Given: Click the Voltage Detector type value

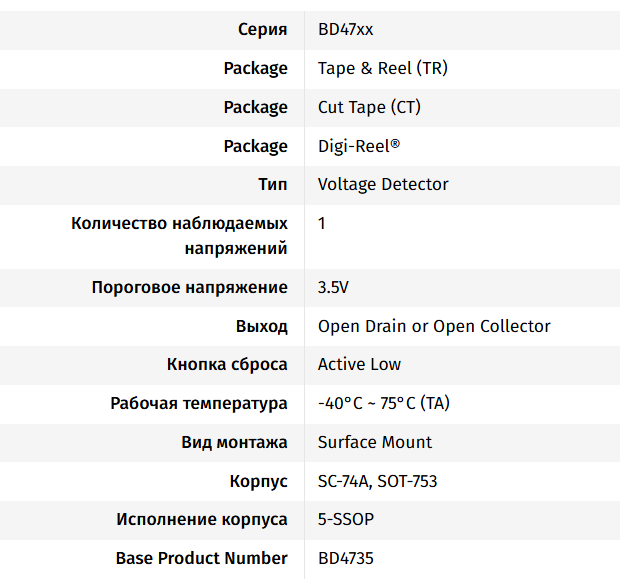Looking at the screenshot, I should point(383,185).
